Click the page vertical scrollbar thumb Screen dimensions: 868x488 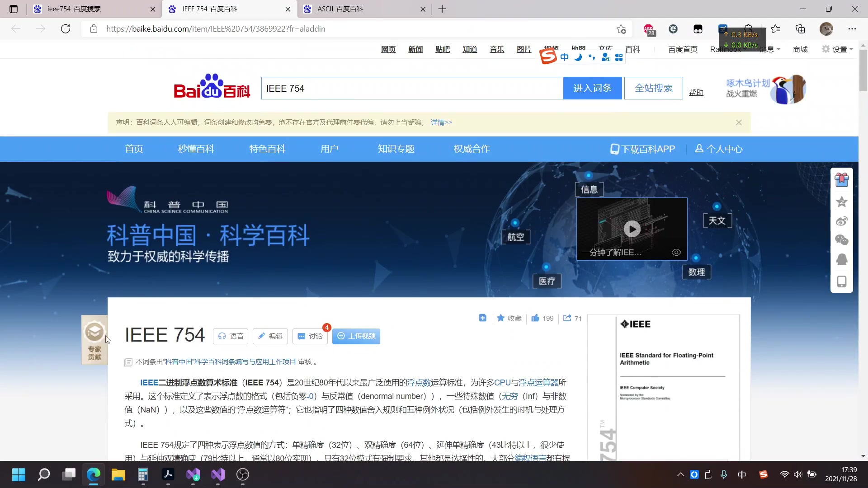[x=863, y=70]
